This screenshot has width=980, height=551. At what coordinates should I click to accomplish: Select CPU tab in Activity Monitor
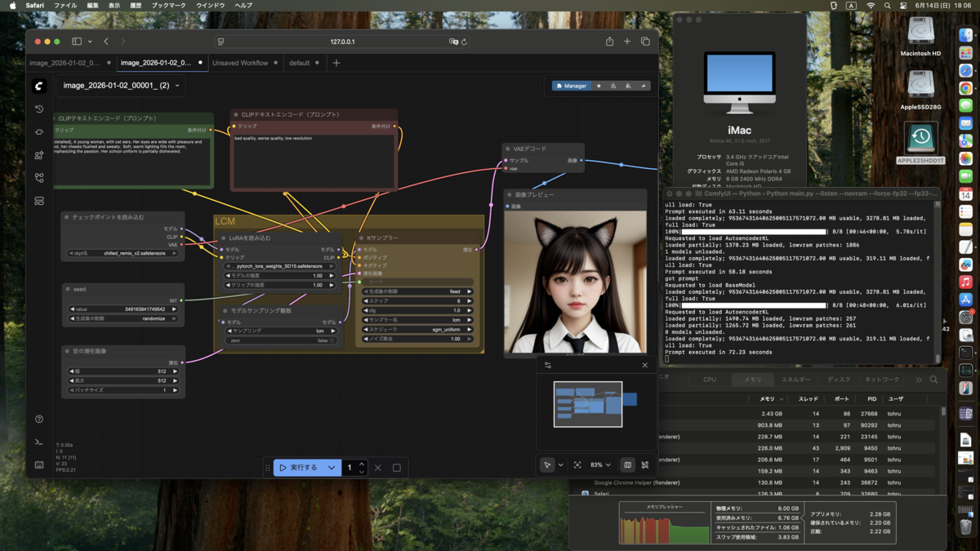pyautogui.click(x=710, y=380)
